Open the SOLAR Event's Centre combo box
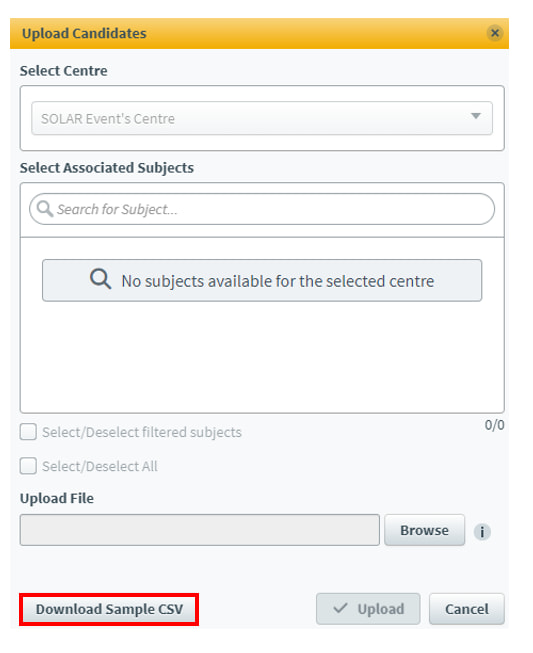The height and width of the screenshot is (653, 533). (x=262, y=118)
